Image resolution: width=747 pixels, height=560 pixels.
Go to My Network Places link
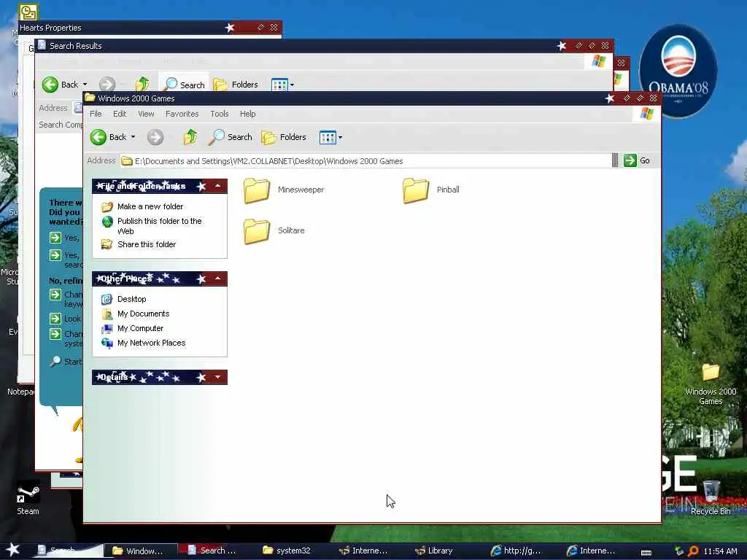tap(151, 343)
